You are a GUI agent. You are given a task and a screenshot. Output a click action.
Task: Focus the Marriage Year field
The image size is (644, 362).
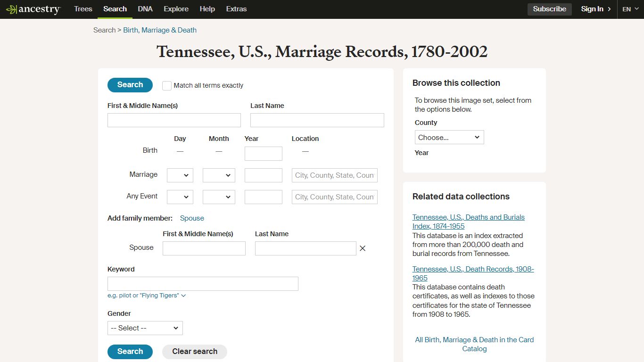(264, 175)
